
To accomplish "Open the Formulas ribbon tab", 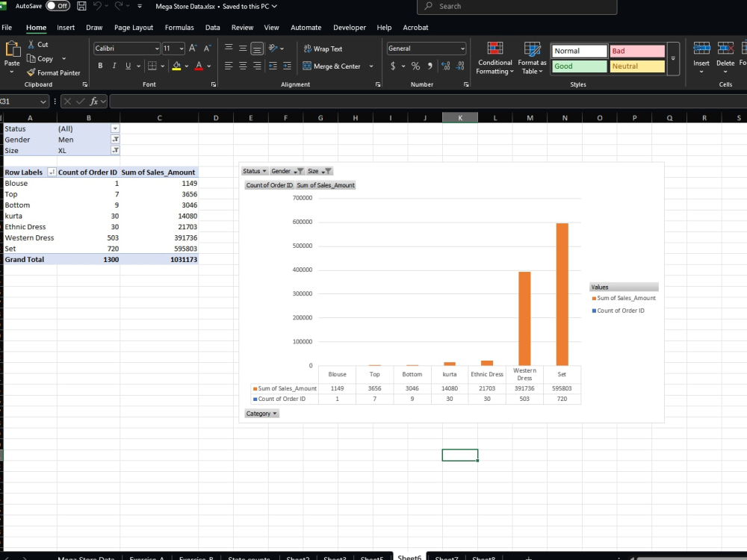I will tap(179, 28).
